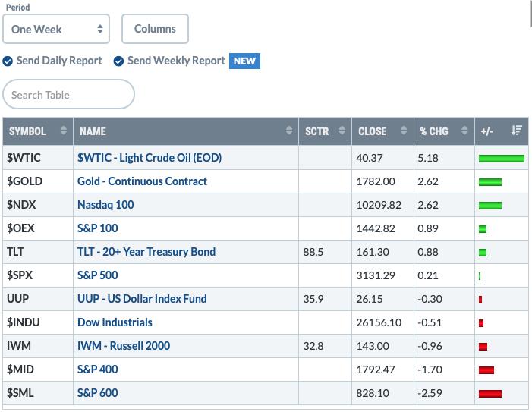
Task: Select the UUP symbol cell
Action: pos(38,298)
